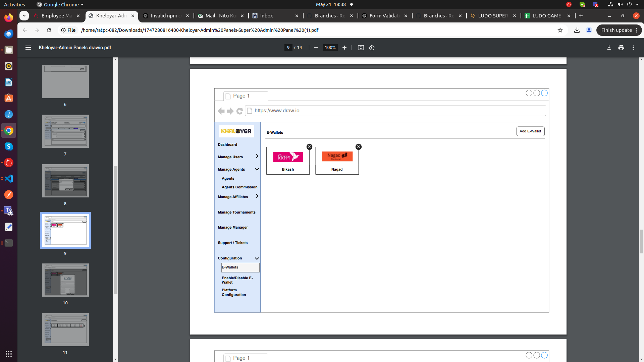Screen dimensions: 644x362
Task: Open Enable/Disable E-Wallet item
Action: pos(237,280)
